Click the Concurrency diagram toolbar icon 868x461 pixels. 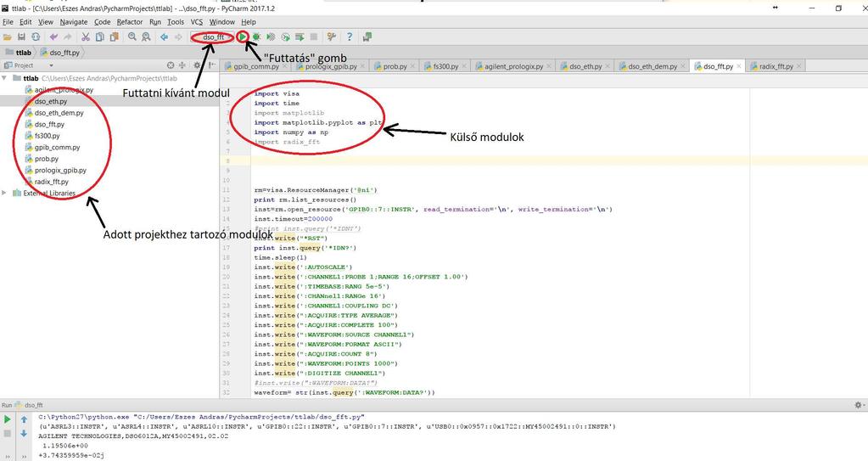pos(300,37)
